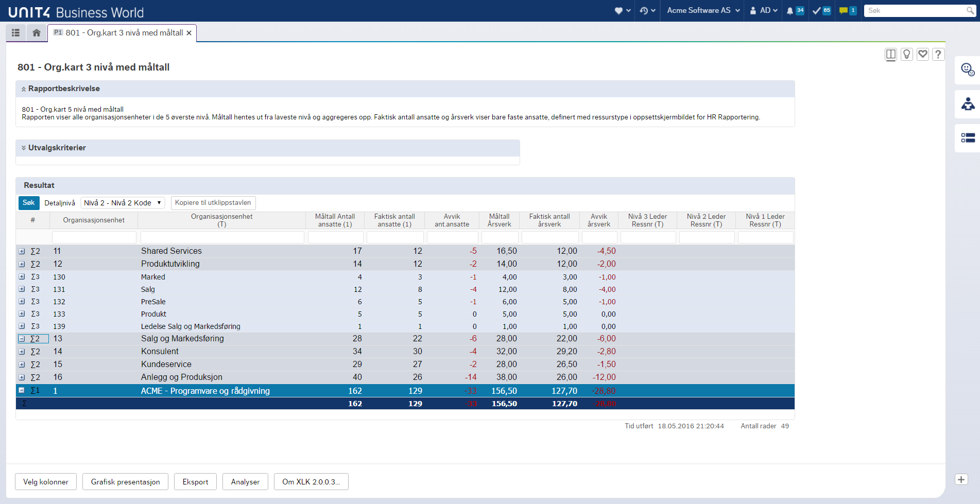Click the -12,00 Avvik årsverk value
This screenshot has width=980, height=504.
(x=604, y=377)
